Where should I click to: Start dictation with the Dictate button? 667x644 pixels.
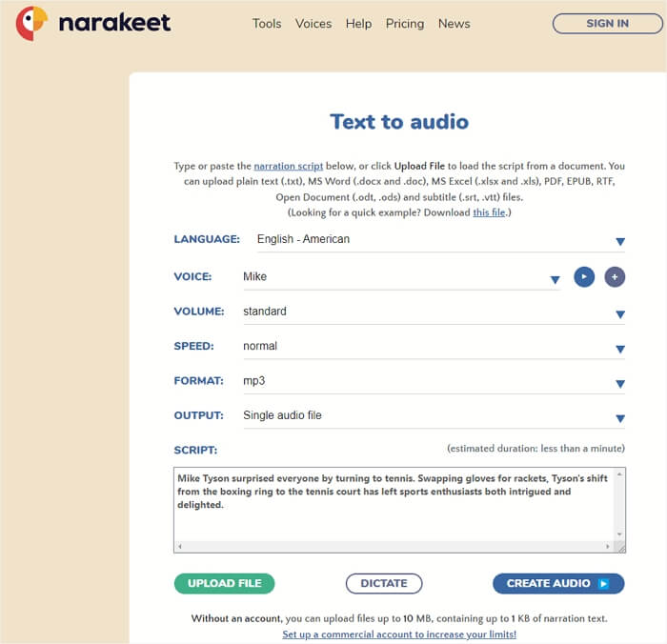[384, 583]
